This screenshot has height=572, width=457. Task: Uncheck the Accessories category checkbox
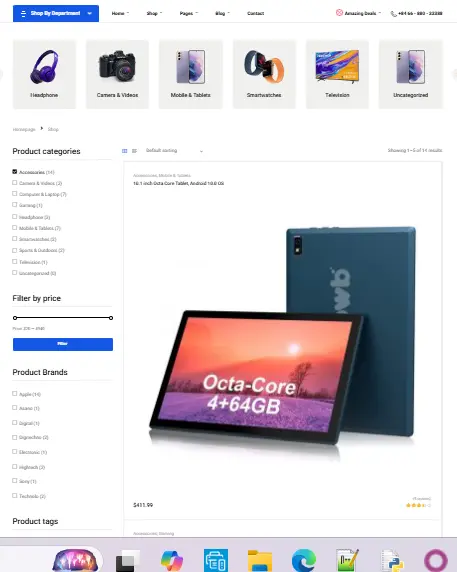15,171
